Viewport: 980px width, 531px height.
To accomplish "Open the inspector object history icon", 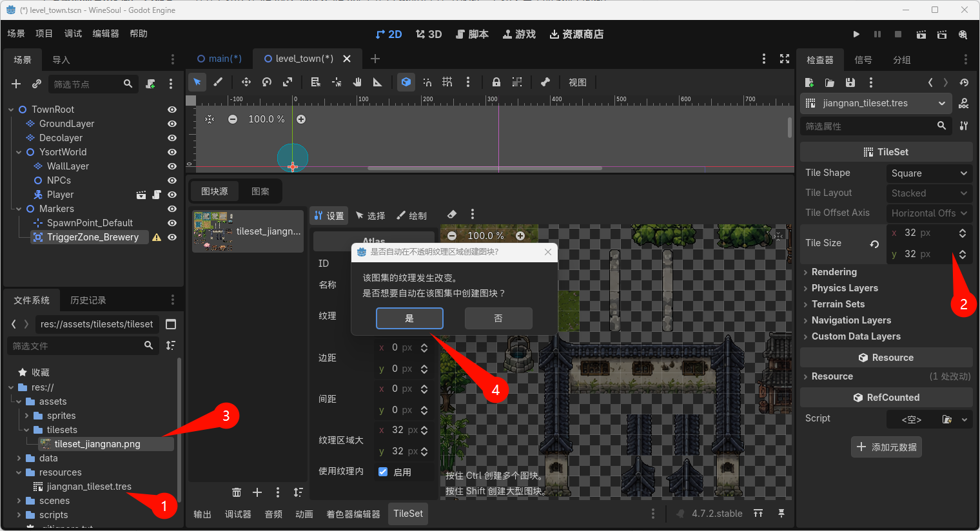I will 964,82.
